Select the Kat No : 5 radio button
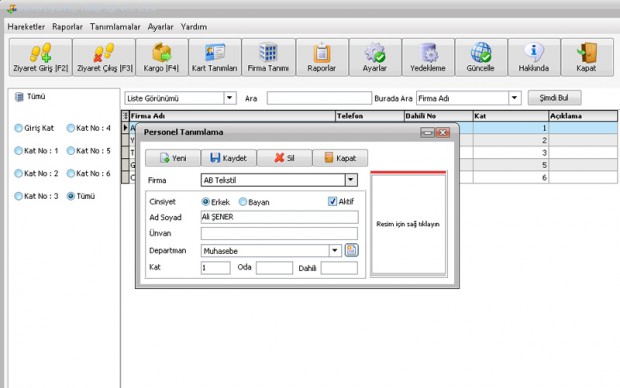620x388 pixels. 71,151
